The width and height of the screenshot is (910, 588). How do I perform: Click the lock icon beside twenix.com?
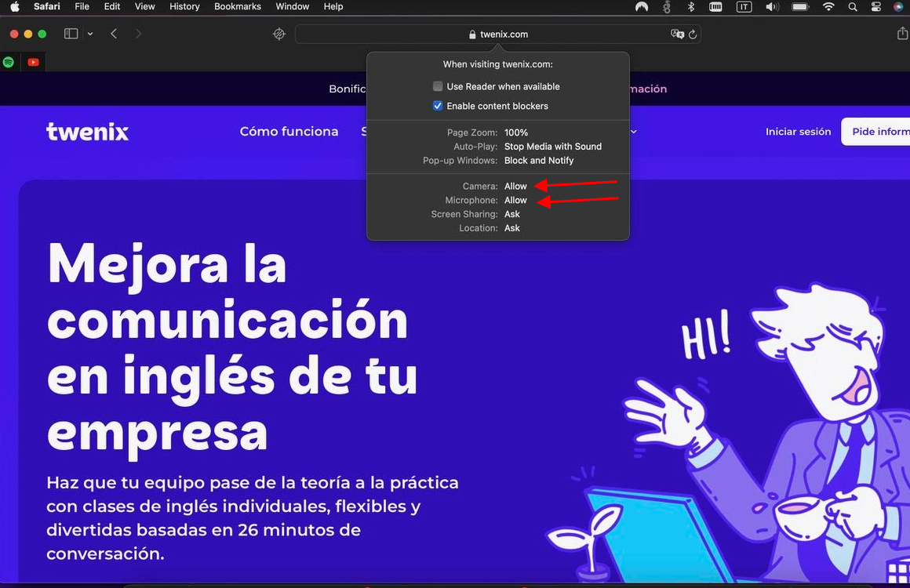coord(472,34)
